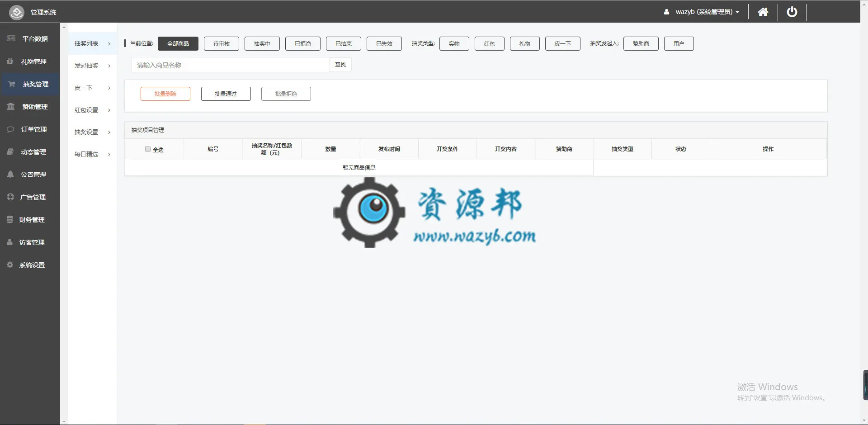Open 公告管理 in the sidebar
The height and width of the screenshot is (425, 868).
[30, 175]
